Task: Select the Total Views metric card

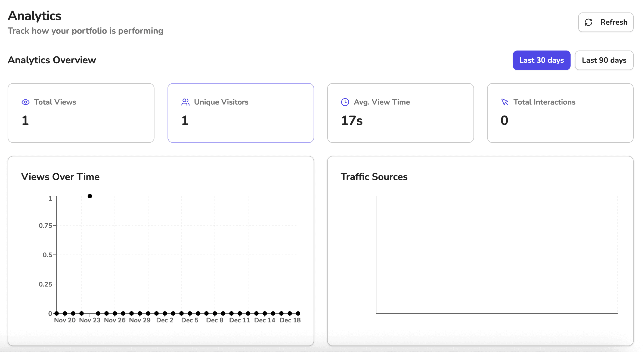Action: click(x=81, y=113)
